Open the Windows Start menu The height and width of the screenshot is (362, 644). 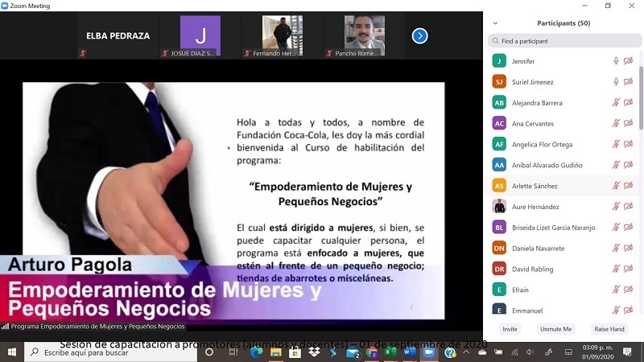[x=12, y=352]
